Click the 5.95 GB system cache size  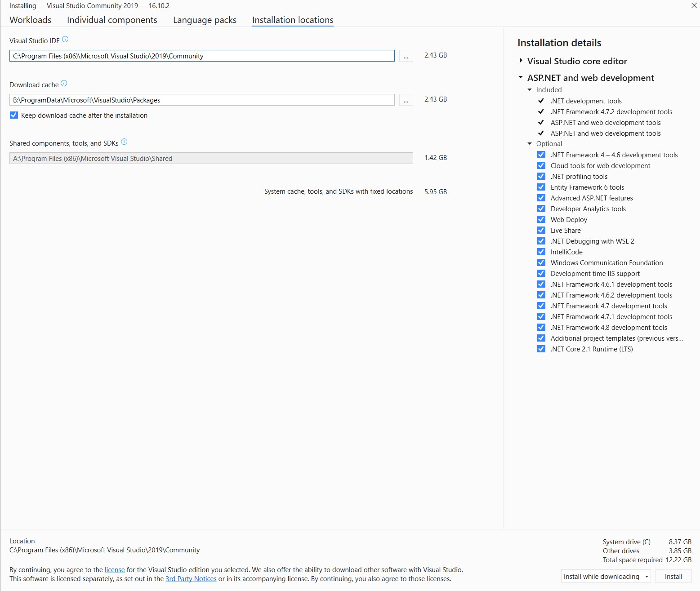coord(436,191)
